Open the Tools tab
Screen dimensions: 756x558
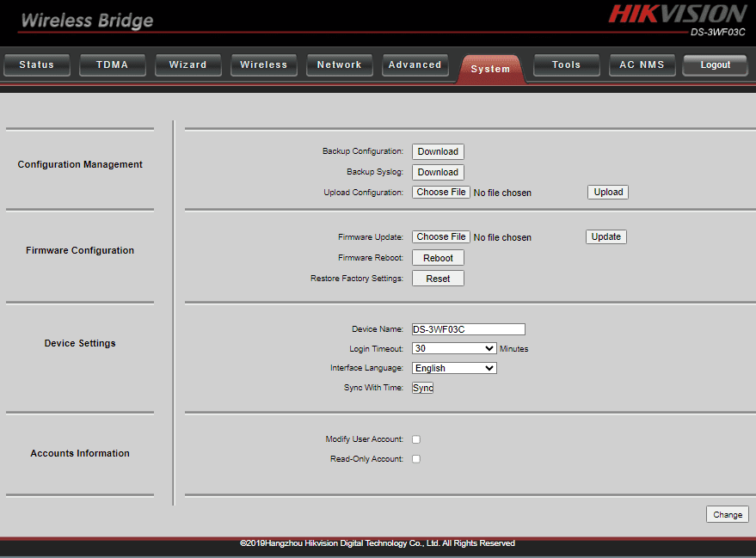[x=566, y=65]
